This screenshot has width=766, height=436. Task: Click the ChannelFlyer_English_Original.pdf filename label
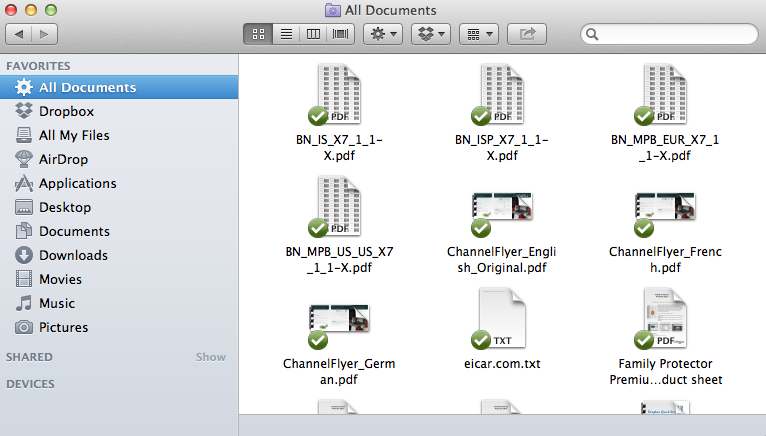502,260
